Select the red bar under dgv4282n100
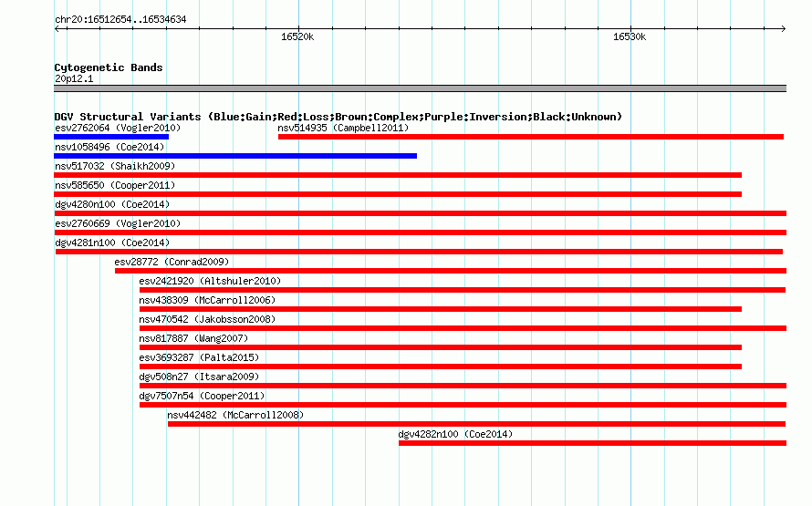The height and width of the screenshot is (506, 812). [x=592, y=443]
